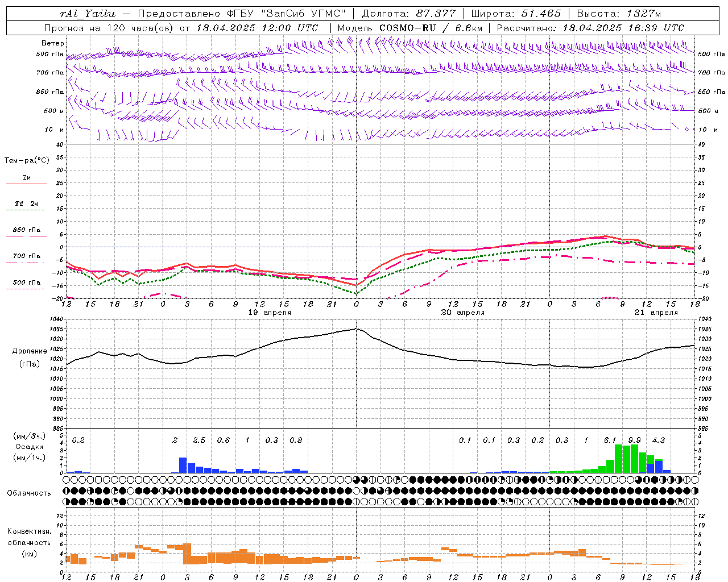The height and width of the screenshot is (582, 728).
Task: Select the latitude value Широта: 51.465
Action: [516, 14]
